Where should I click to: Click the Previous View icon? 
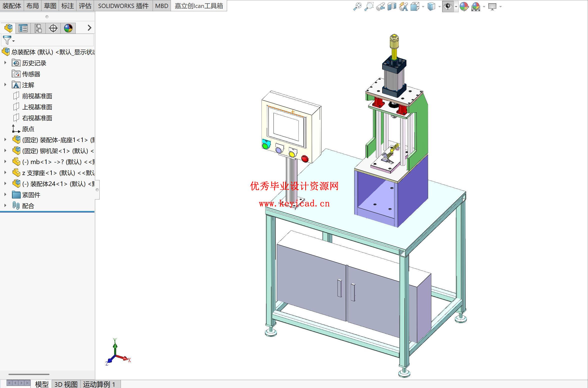(x=380, y=6)
